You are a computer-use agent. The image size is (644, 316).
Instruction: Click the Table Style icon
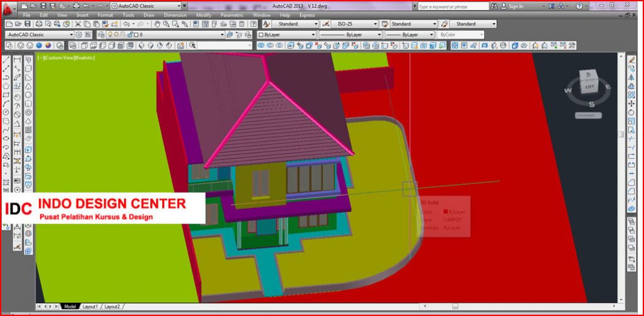[x=385, y=24]
